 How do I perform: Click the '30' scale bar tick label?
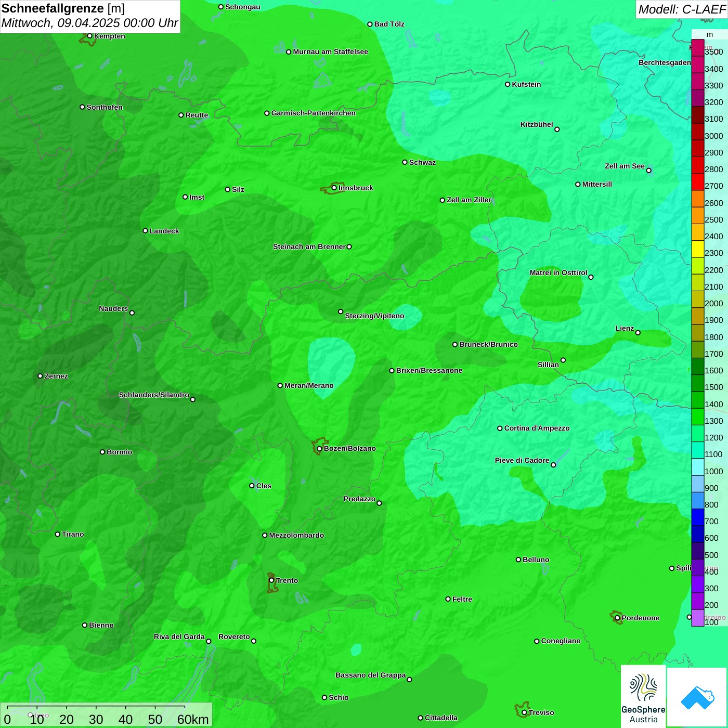coord(96,719)
